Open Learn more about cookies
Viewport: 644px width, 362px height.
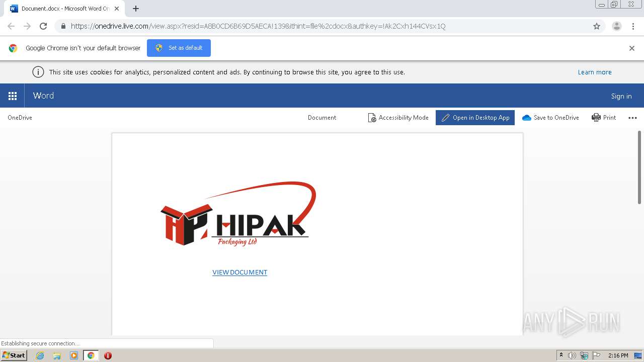pyautogui.click(x=595, y=72)
